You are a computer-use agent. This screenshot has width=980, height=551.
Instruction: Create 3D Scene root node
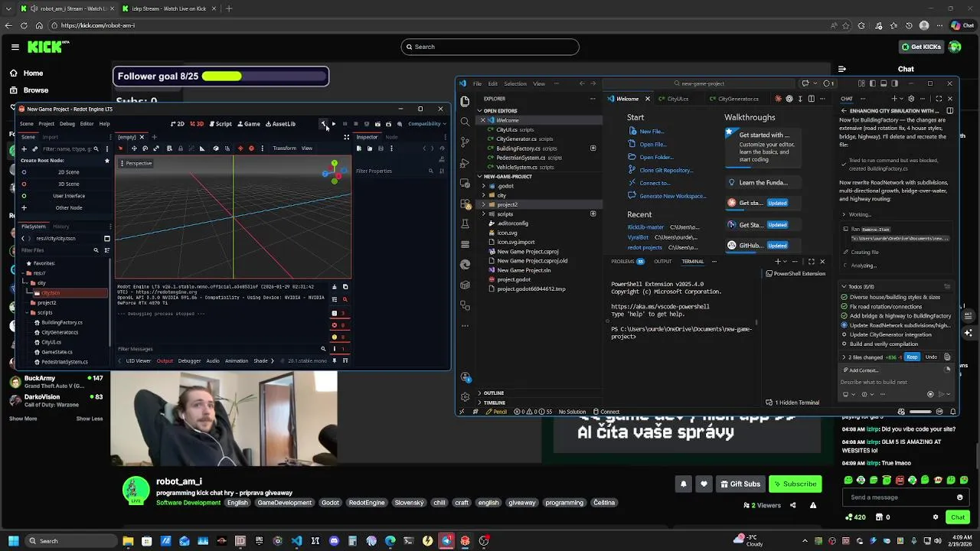68,184
